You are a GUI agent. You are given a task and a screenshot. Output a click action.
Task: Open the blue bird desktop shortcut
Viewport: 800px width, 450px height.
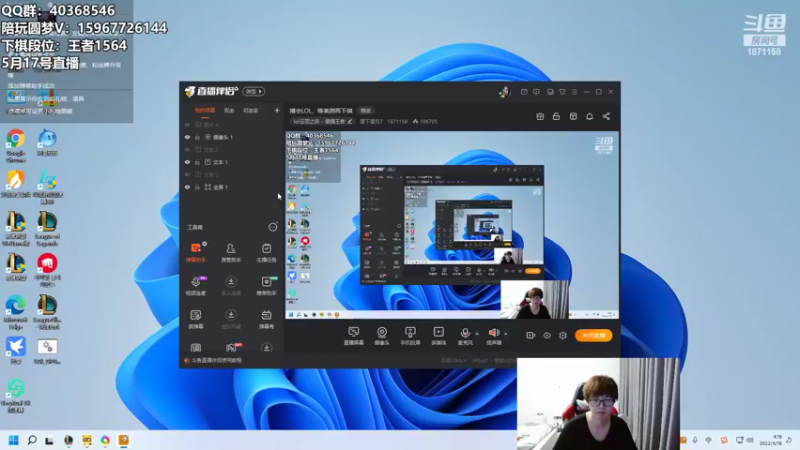click(x=16, y=351)
